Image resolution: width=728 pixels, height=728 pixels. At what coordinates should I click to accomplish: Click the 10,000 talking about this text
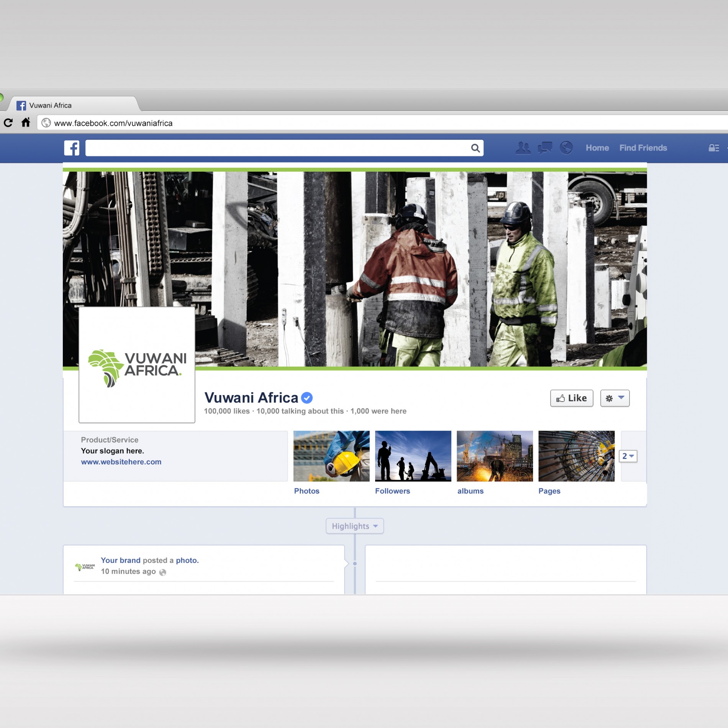(x=300, y=411)
